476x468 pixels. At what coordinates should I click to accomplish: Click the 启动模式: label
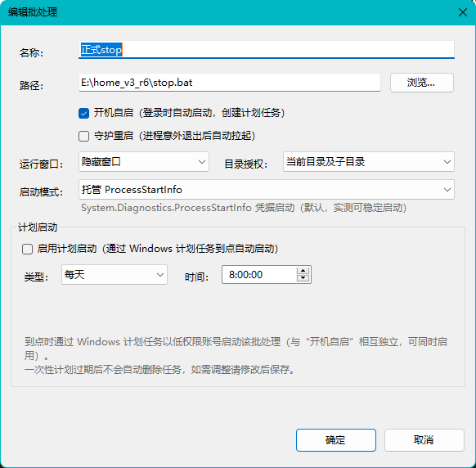[41, 192]
